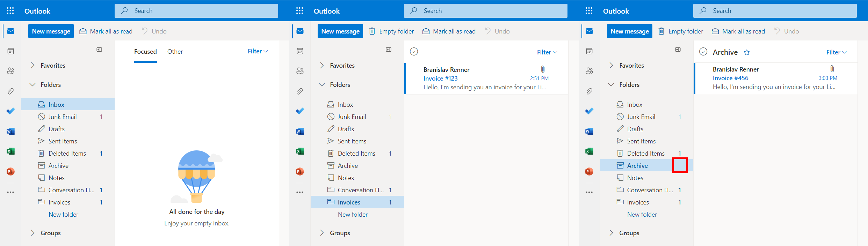Collapse the Folders tree in the leftmost window

coord(33,85)
